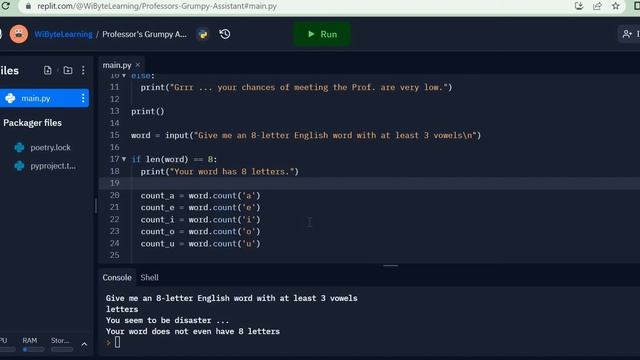Install app icon in address bar
Image resolution: width=640 pixels, height=360 pixels.
click(578, 6)
